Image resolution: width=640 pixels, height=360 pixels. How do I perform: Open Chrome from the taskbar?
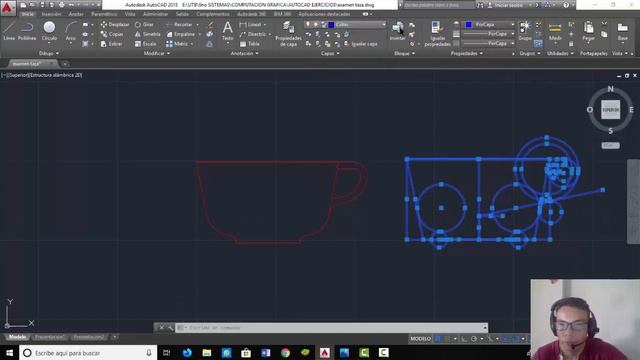coord(285,353)
